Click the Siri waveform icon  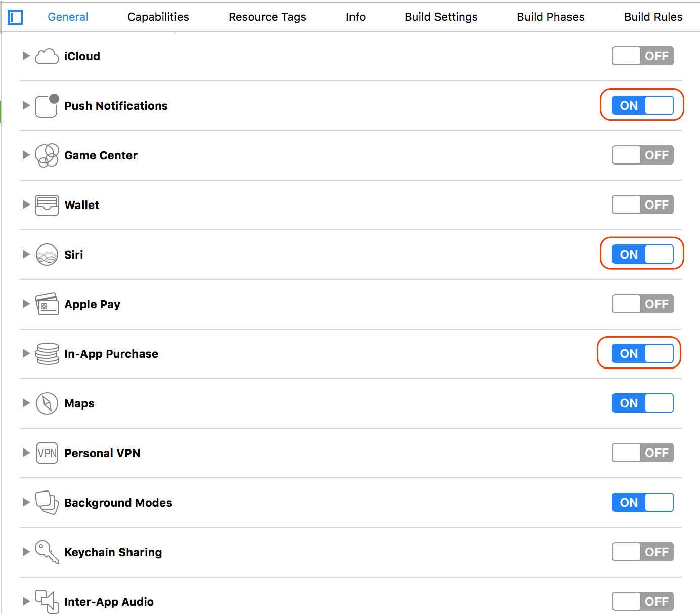pyautogui.click(x=47, y=255)
